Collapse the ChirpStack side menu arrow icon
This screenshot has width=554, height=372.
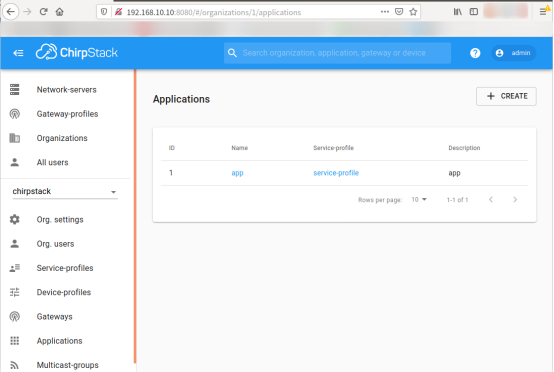pyautogui.click(x=18, y=53)
